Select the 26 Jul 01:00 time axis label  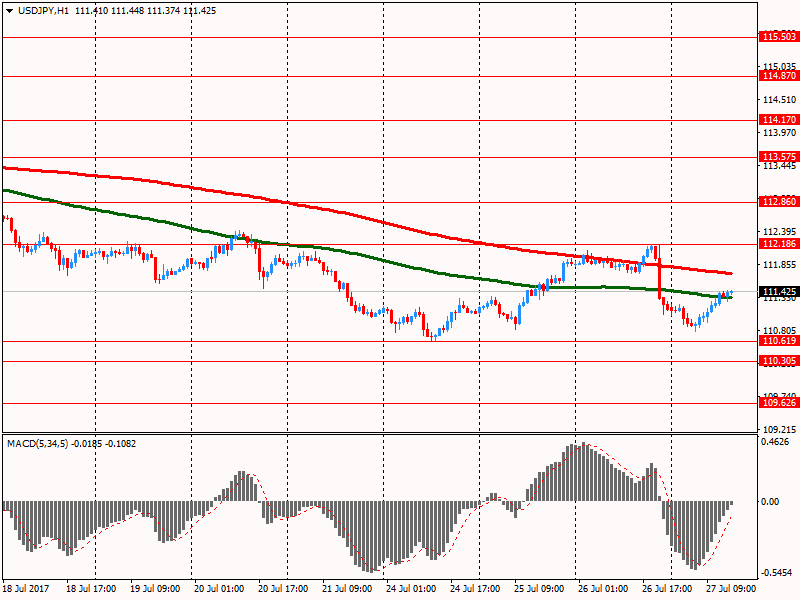coord(603,589)
